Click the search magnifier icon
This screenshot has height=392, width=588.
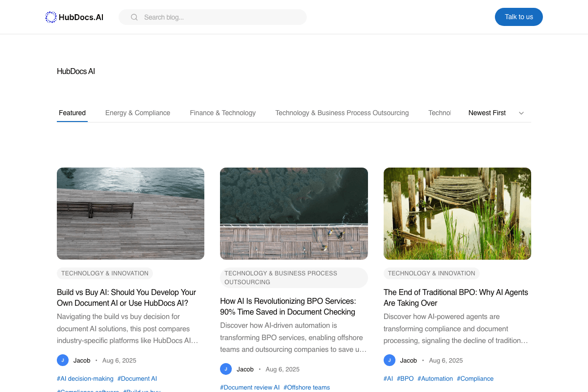point(134,17)
